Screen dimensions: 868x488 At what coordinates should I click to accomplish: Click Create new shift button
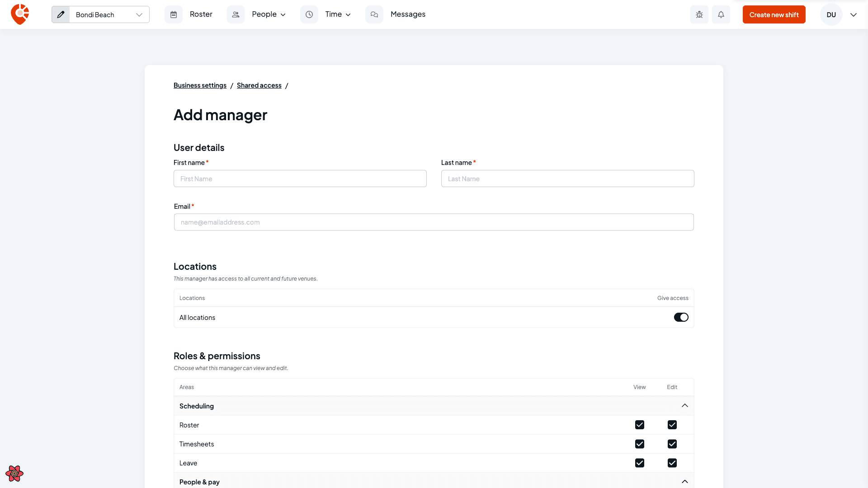(x=774, y=14)
